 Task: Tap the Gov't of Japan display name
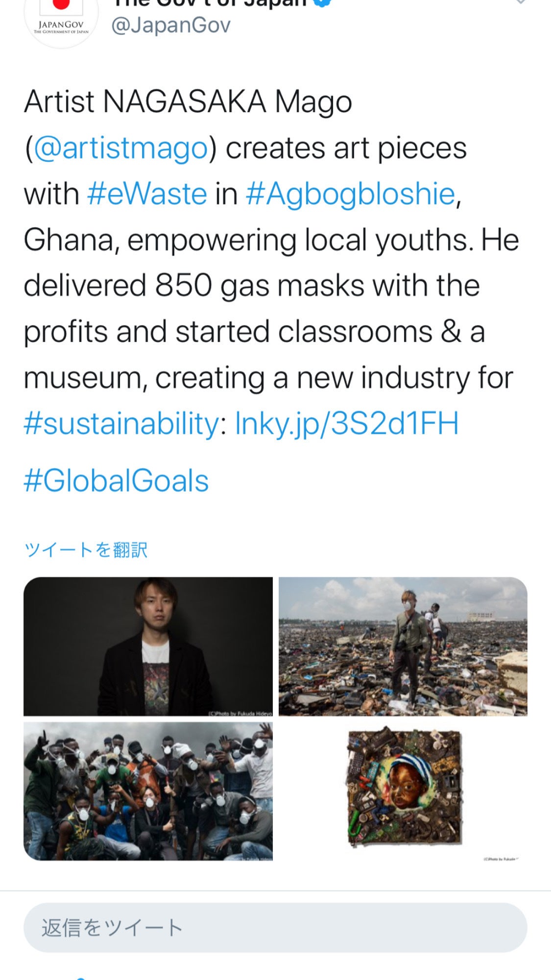pos(211,3)
